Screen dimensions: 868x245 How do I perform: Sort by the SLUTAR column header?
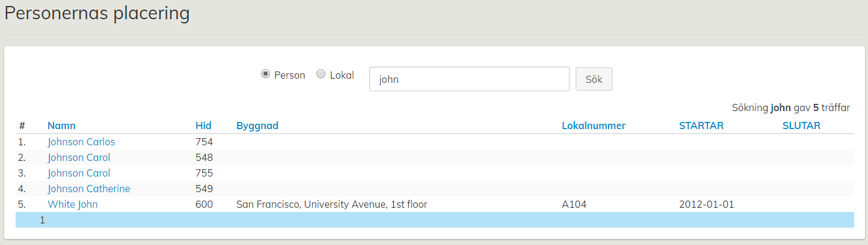click(801, 126)
